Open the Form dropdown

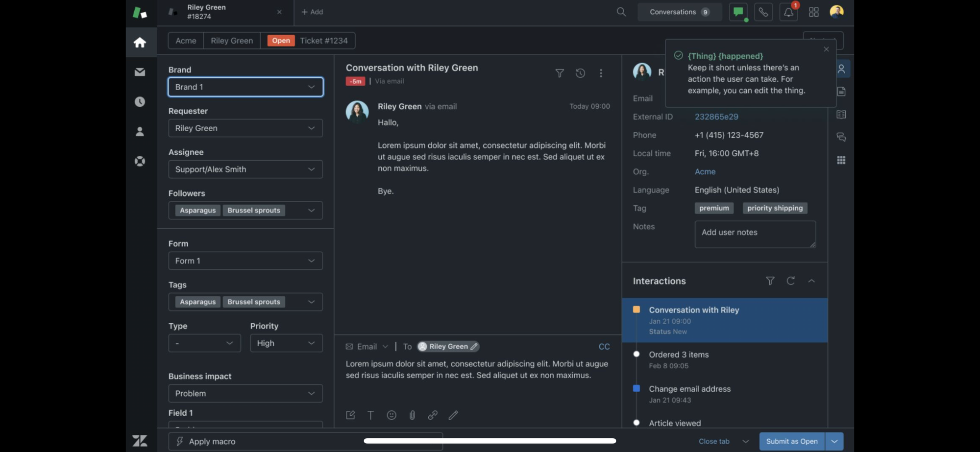[x=245, y=261]
